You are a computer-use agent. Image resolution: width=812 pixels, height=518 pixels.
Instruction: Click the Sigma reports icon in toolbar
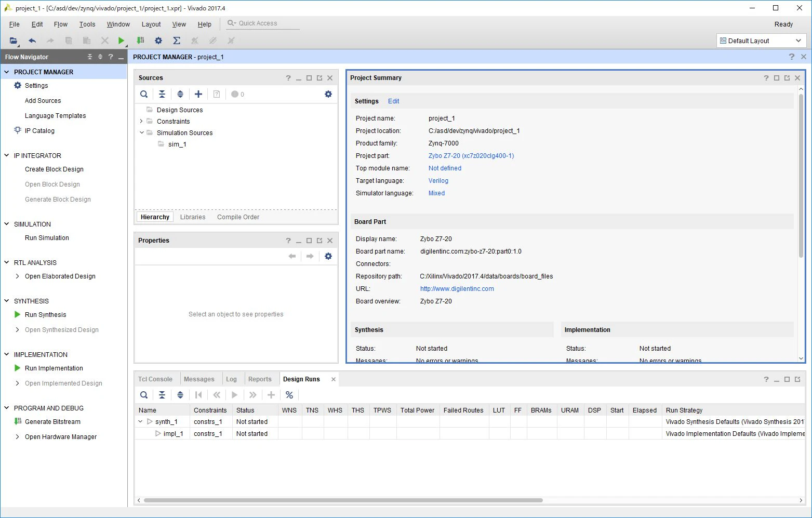177,41
